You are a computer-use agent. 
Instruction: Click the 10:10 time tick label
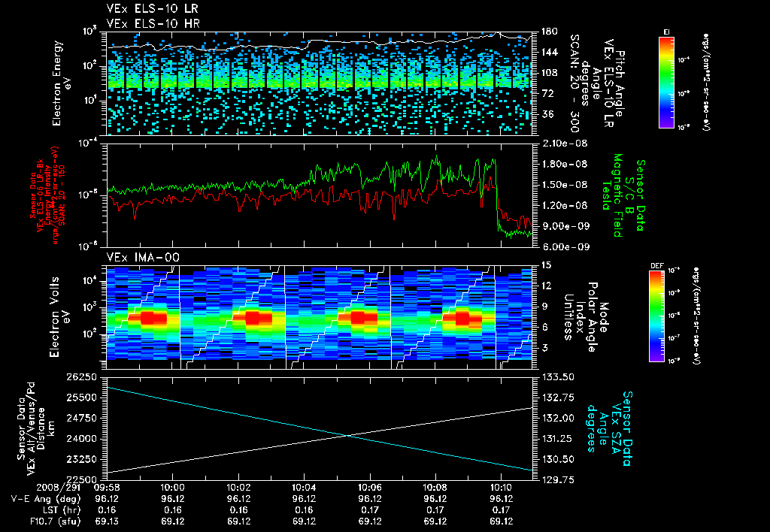pyautogui.click(x=502, y=488)
